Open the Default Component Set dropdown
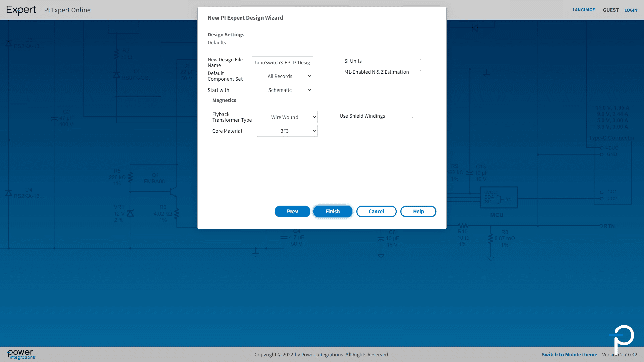This screenshot has width=644, height=362. point(282,76)
